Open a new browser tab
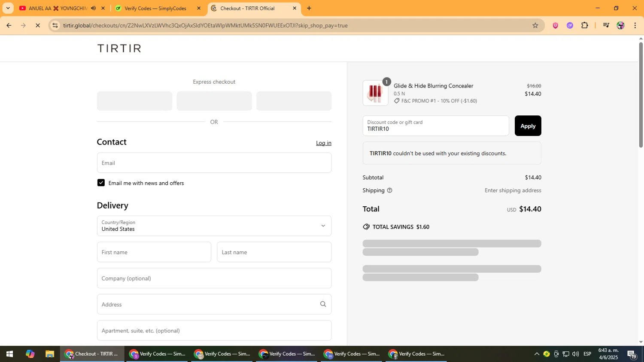Viewport: 644px width, 362px height. (x=309, y=8)
